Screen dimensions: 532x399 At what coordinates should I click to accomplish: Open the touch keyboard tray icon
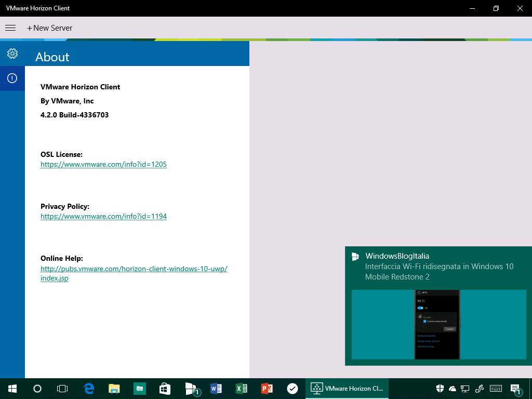496,389
